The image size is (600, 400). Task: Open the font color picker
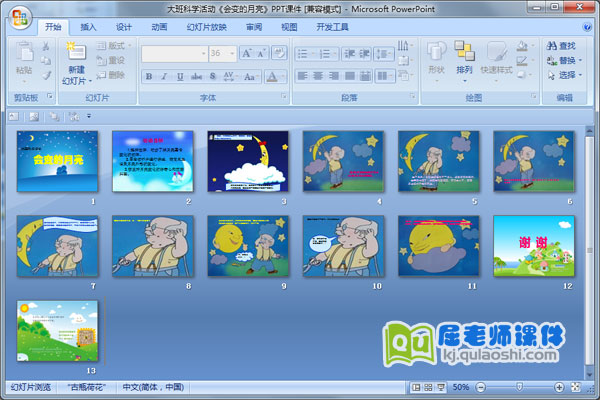pyautogui.click(x=275, y=77)
